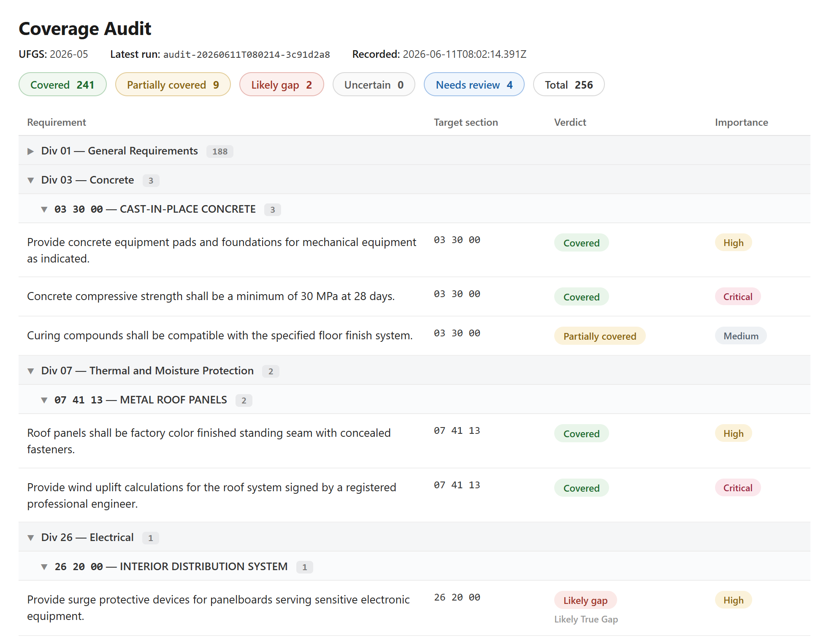Click target section 07 41 13 on wind uplift row

[x=457, y=485]
